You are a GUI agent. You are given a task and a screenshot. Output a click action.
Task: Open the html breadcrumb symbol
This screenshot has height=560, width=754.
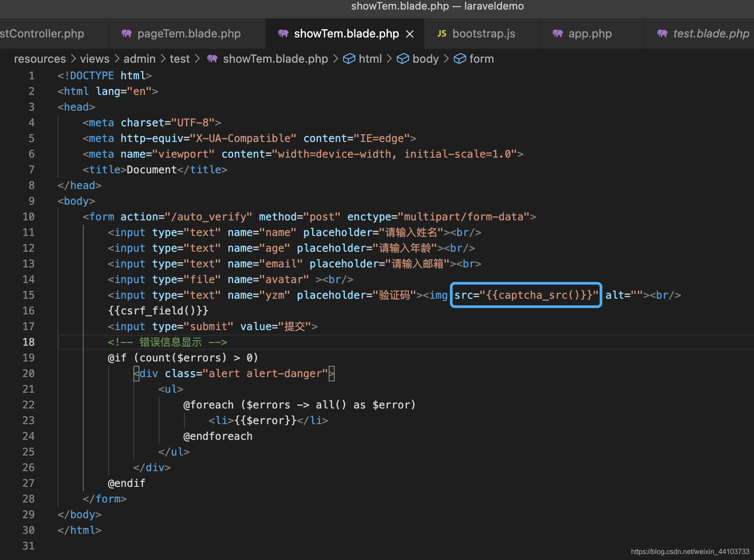click(370, 59)
